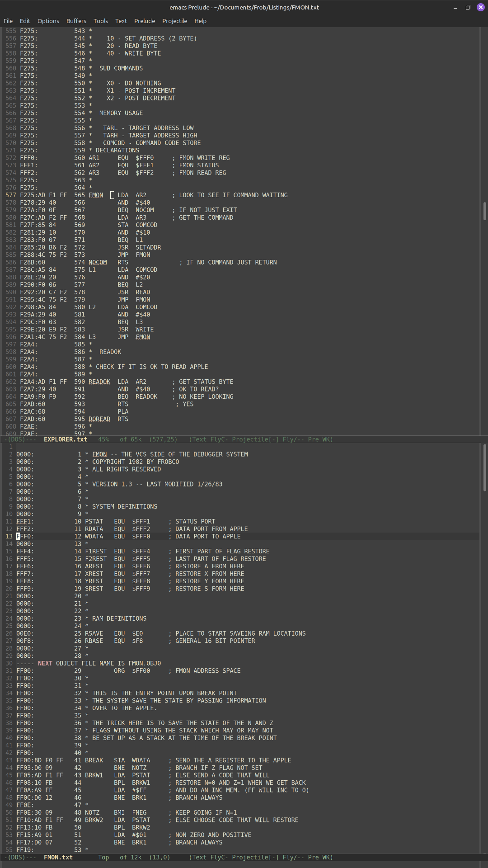Open the Buffers menu
The height and width of the screenshot is (868, 488).
(76, 21)
